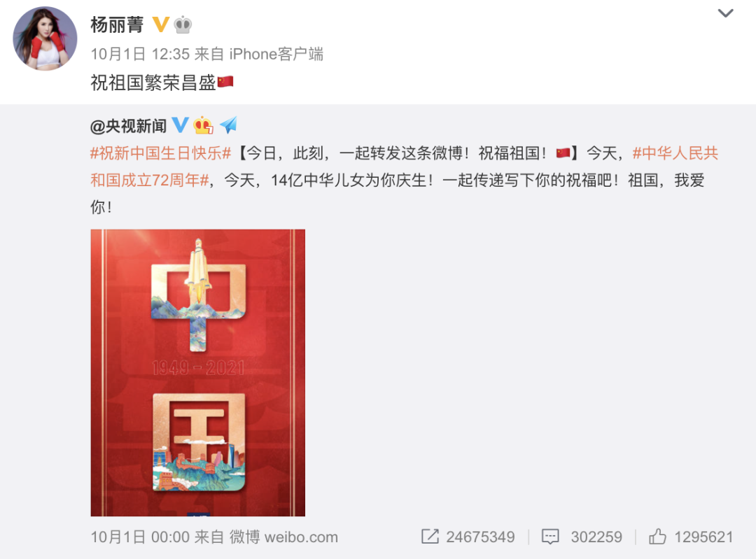Click the blue paper plane icon

click(x=228, y=125)
